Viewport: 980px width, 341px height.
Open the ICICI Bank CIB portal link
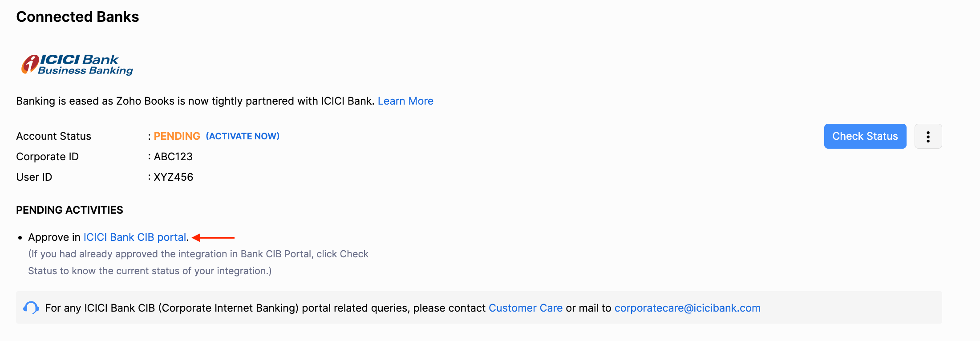pos(135,237)
